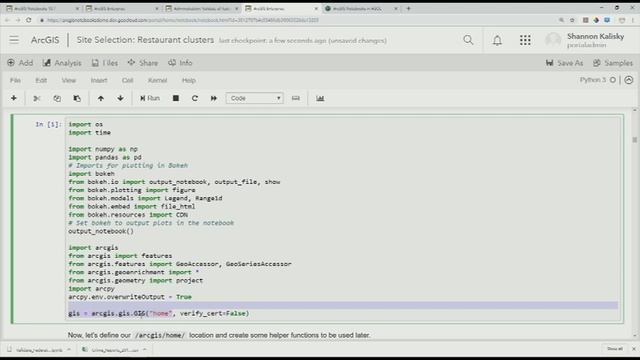Open the Code cell type dropdown
640x360 pixels.
point(255,98)
